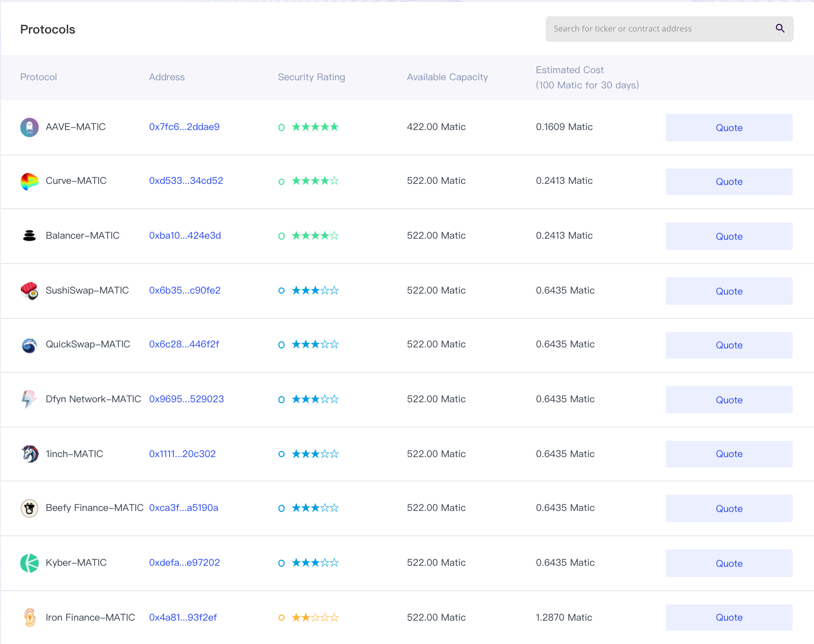814x644 pixels.
Task: Click the green circle beside AAVE-MATIC rating
Action: point(281,127)
